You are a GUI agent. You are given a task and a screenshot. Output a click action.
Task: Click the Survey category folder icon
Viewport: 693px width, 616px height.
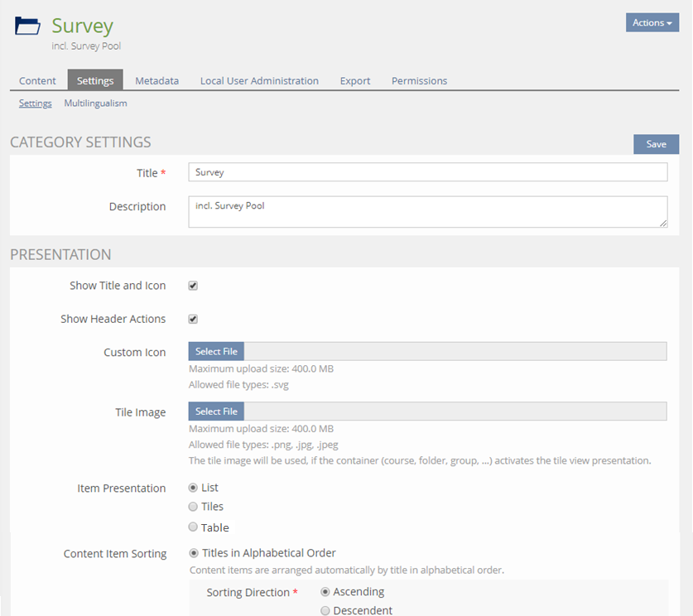(x=27, y=26)
